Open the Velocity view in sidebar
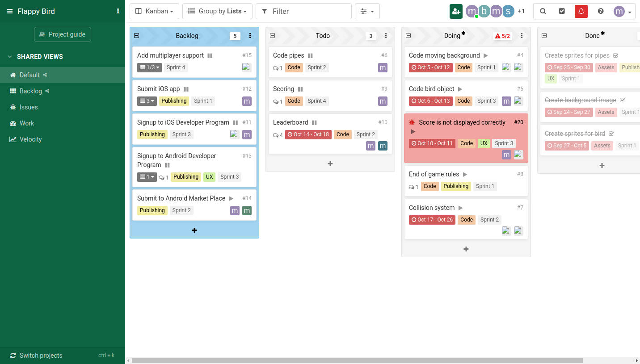640x364 pixels. coord(30,139)
